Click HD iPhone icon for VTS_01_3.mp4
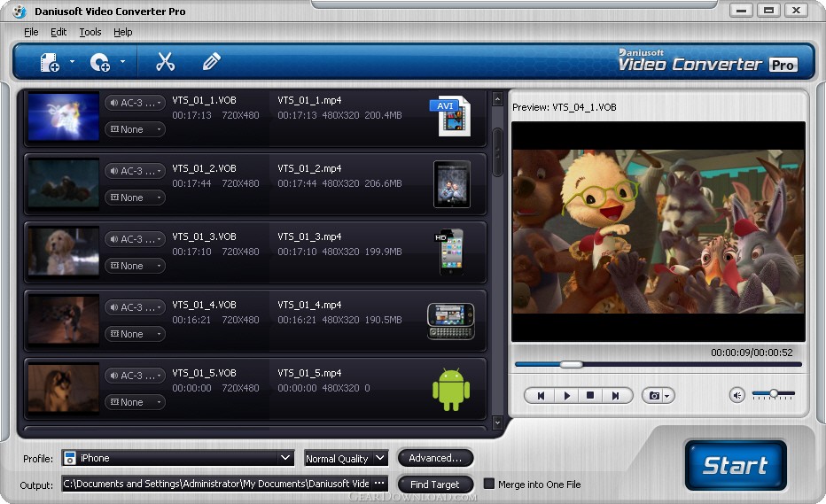Image resolution: width=826 pixels, height=504 pixels. point(450,252)
